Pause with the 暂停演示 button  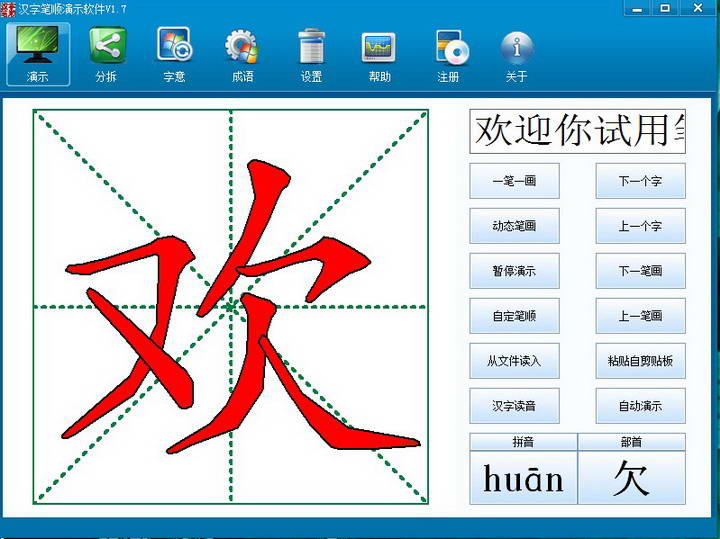514,271
